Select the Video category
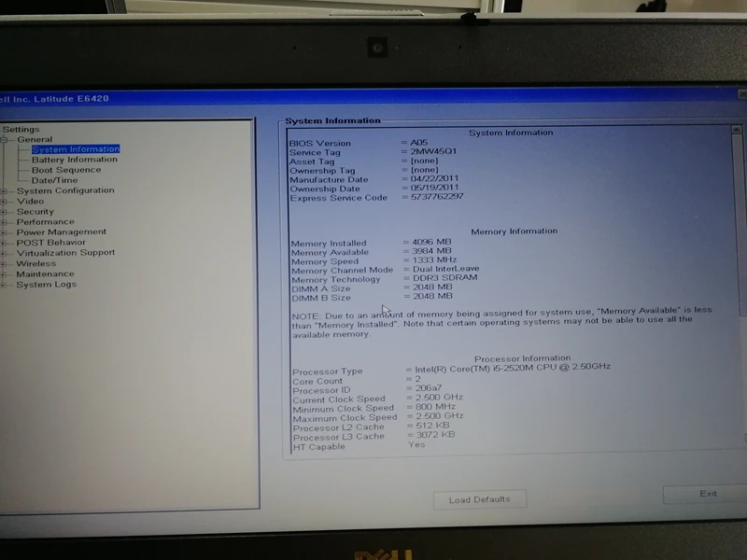 [x=31, y=202]
